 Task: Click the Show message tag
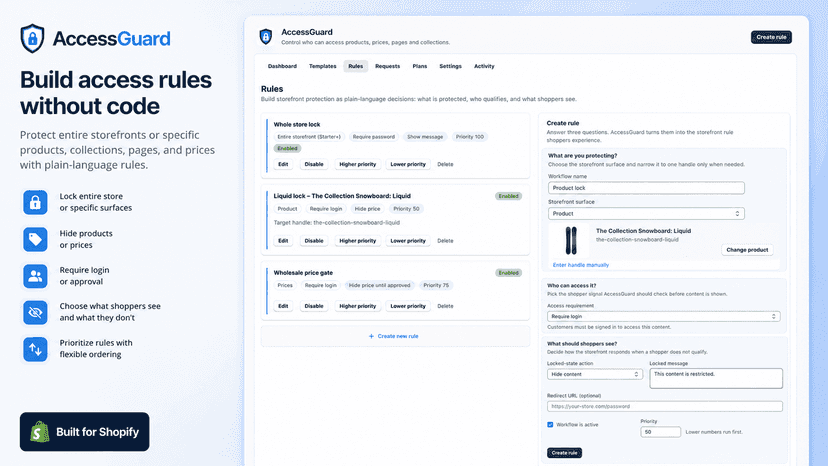[x=425, y=137]
